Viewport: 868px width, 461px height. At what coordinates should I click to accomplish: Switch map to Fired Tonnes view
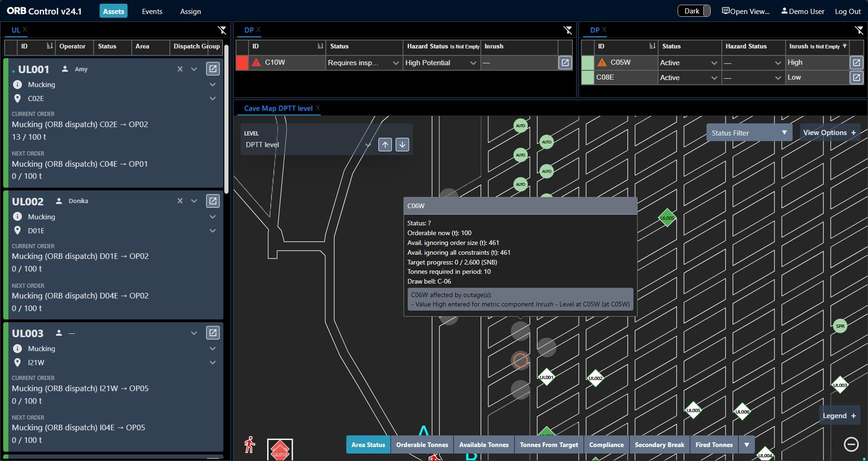(x=714, y=445)
